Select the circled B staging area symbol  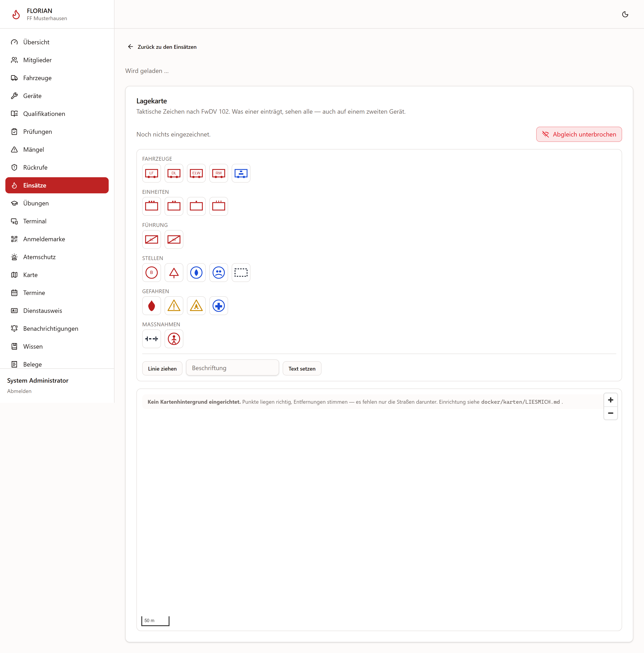click(x=151, y=273)
